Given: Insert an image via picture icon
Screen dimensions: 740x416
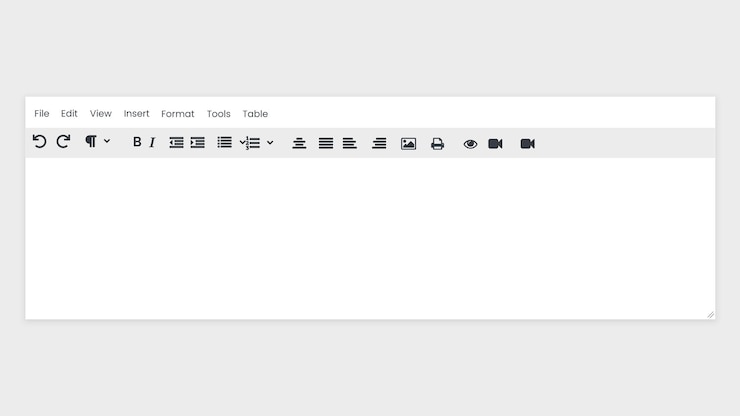Looking at the screenshot, I should coord(409,144).
